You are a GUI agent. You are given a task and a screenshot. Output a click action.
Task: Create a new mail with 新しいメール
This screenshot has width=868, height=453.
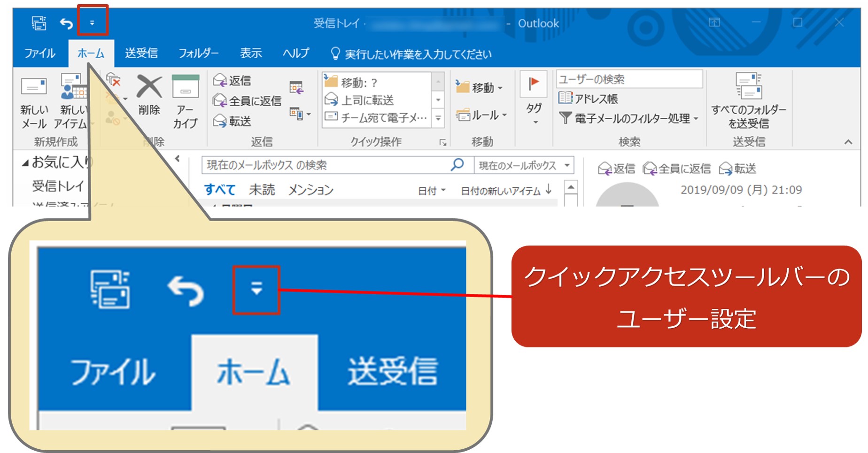34,103
